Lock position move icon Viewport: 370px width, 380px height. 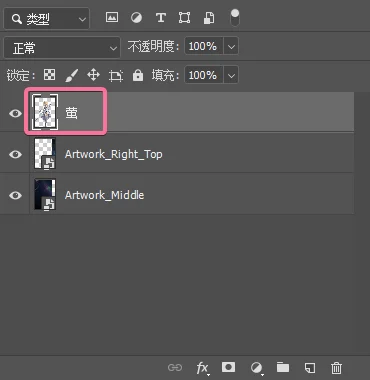coord(93,75)
